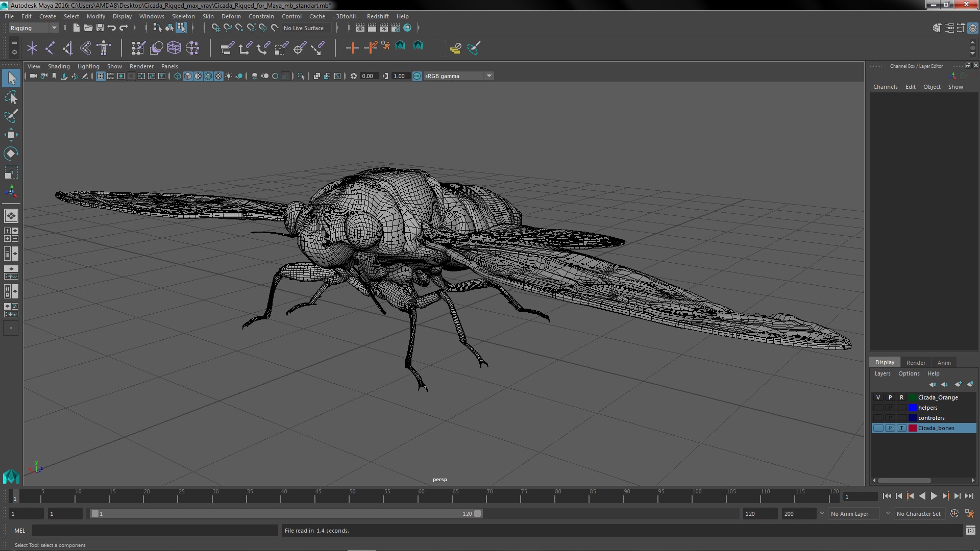980x551 pixels.
Task: Open the Layers menu in Layer Editor
Action: point(882,373)
